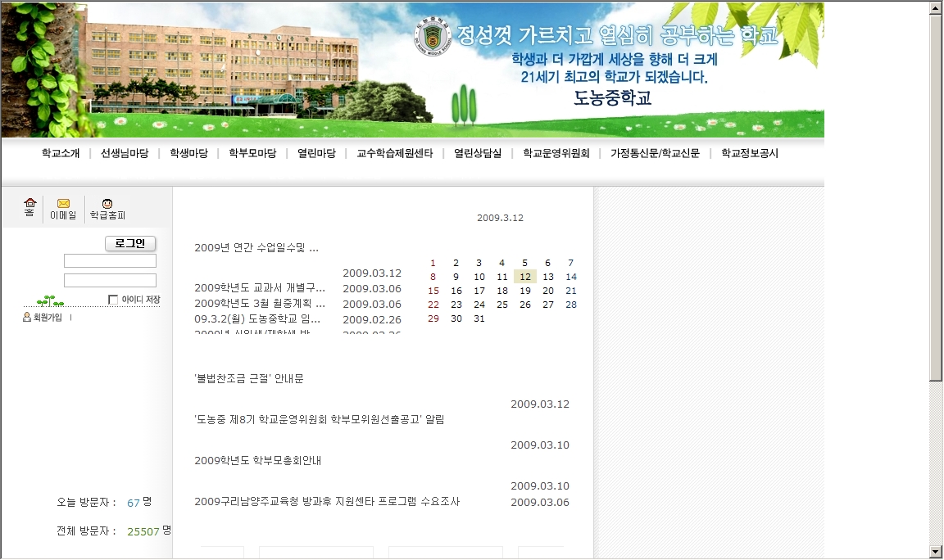Viewport: 944px width, 560px height.
Task: Click the school emblem logo in banner
Action: pos(432,36)
